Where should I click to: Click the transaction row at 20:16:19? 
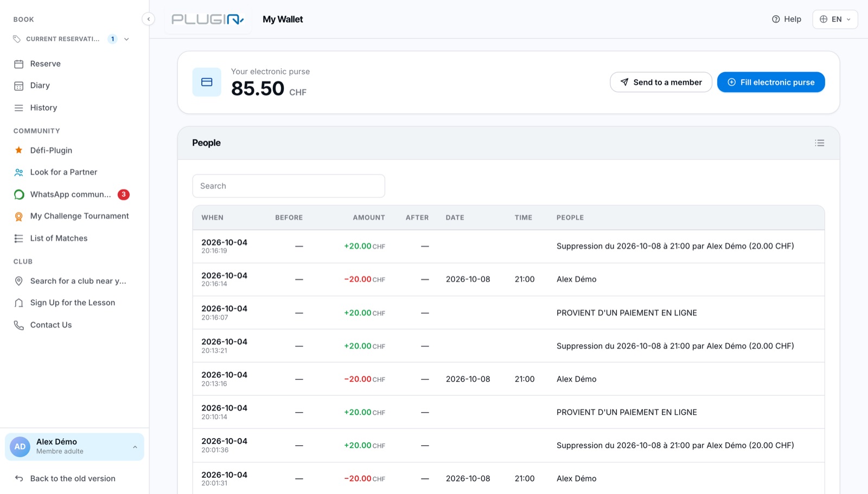pyautogui.click(x=508, y=246)
